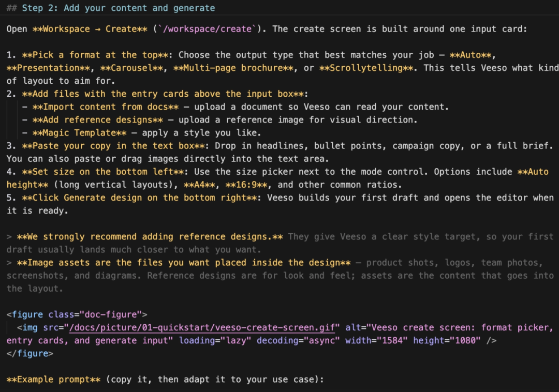Click the decoding="async" attribute

coord(298,341)
